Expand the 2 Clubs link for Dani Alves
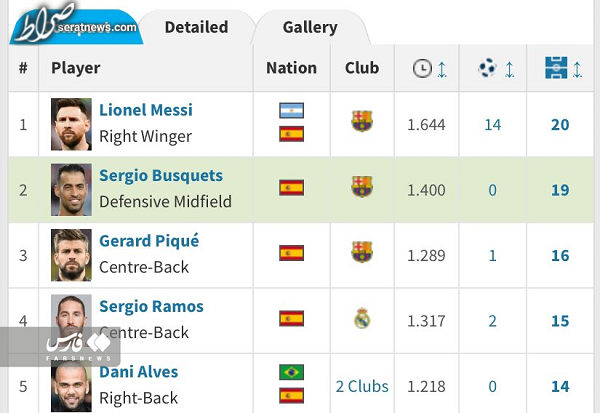 click(x=362, y=387)
